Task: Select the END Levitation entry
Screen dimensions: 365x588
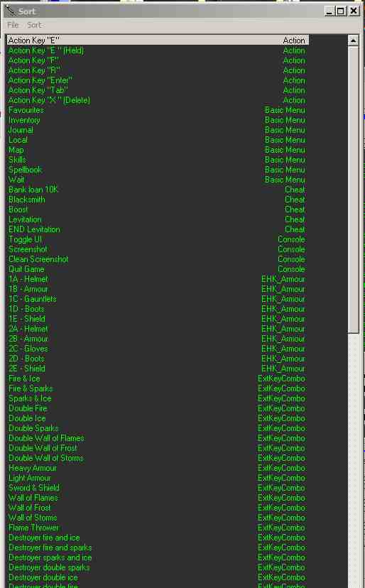Action: click(x=157, y=229)
